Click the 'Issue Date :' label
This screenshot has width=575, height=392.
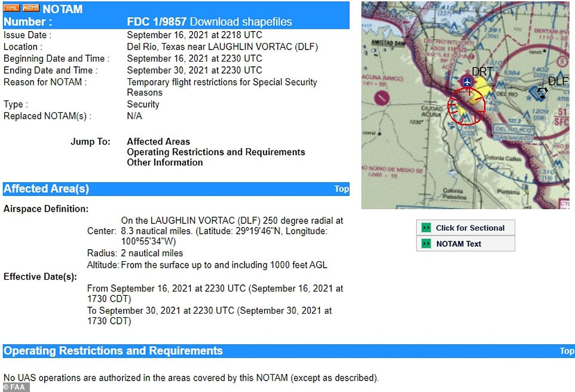coord(27,35)
